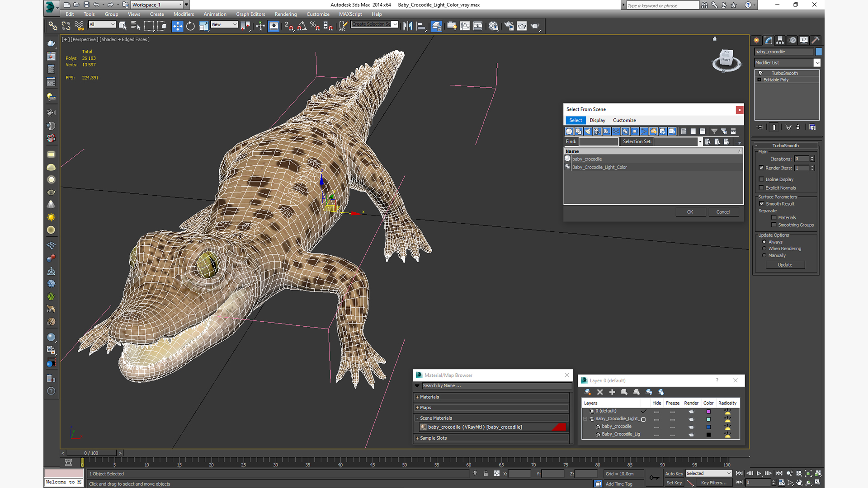
Task: Uncheck Smooth Result checkbox
Action: point(762,204)
